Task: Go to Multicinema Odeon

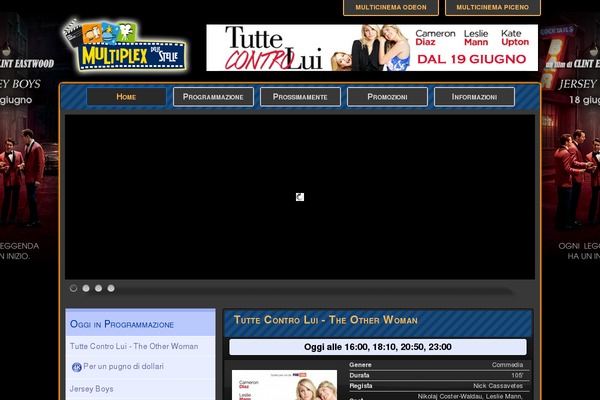Action: point(391,7)
